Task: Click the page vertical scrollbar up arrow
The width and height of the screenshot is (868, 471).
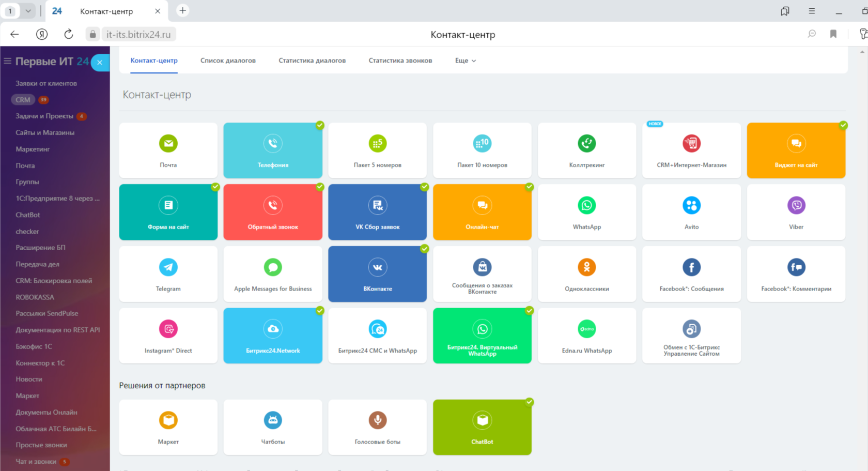Action: click(862, 52)
